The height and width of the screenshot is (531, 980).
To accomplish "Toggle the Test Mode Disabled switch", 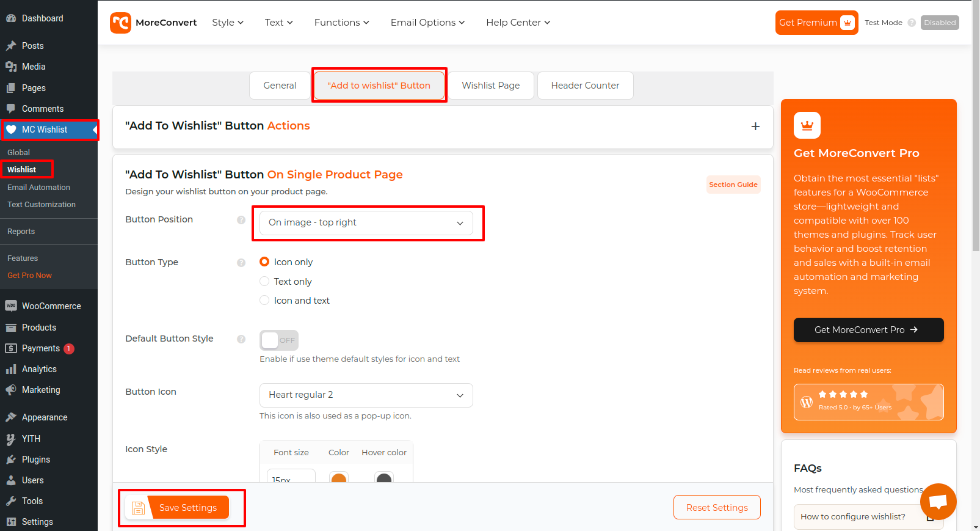I will click(x=940, y=23).
